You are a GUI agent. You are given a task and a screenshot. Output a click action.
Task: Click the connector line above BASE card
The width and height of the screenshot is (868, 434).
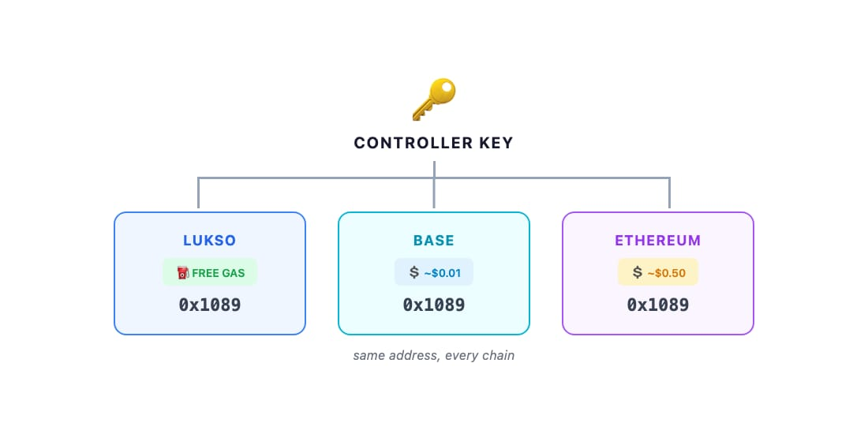(434, 194)
